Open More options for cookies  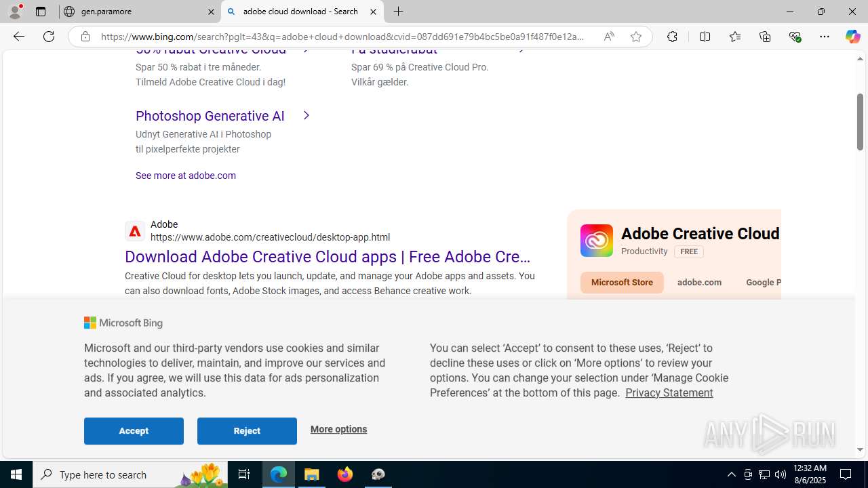coord(338,429)
